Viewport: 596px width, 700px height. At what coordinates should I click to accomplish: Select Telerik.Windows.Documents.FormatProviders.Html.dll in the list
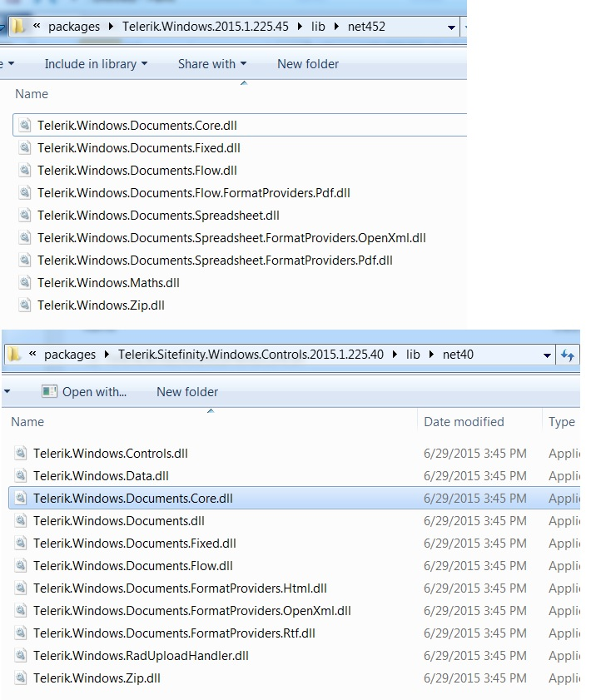click(x=180, y=588)
